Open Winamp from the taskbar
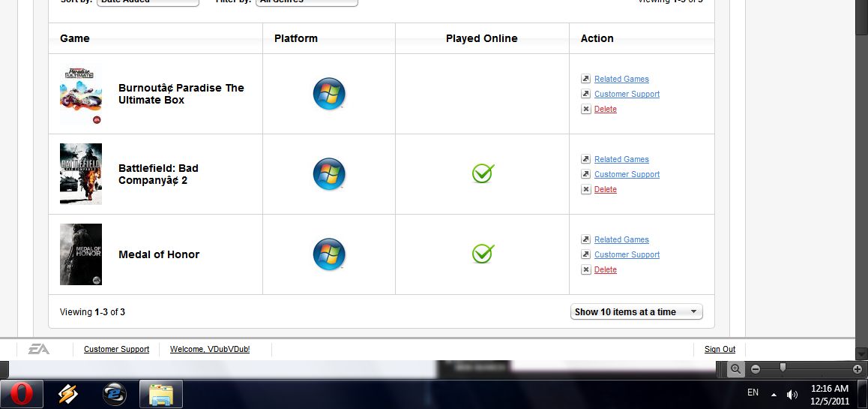Viewport: 868px width, 409px height. pyautogui.click(x=68, y=395)
